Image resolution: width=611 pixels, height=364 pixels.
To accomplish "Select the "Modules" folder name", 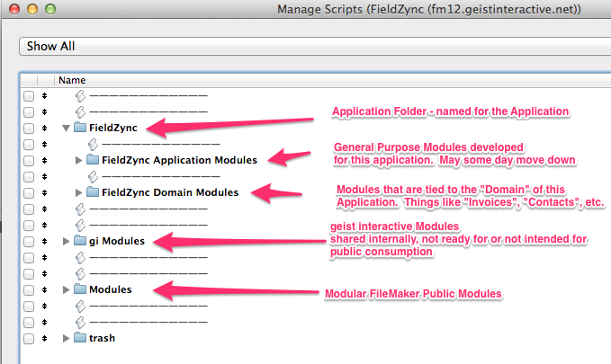I will (x=111, y=289).
